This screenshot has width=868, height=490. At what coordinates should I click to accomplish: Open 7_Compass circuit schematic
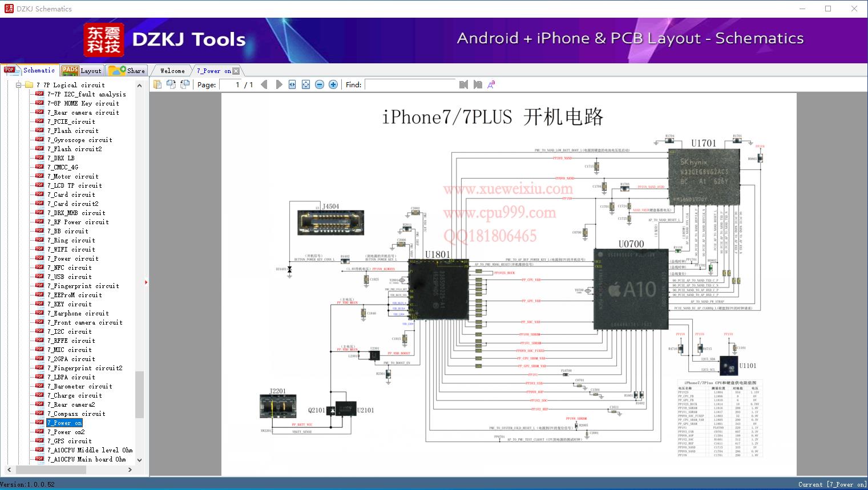(x=76, y=414)
